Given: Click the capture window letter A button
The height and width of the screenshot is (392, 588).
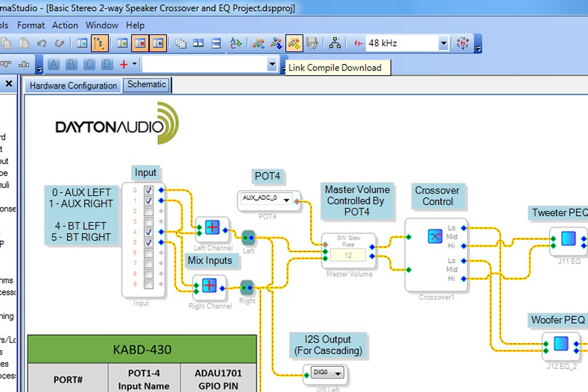Looking at the screenshot, I should 54,64.
